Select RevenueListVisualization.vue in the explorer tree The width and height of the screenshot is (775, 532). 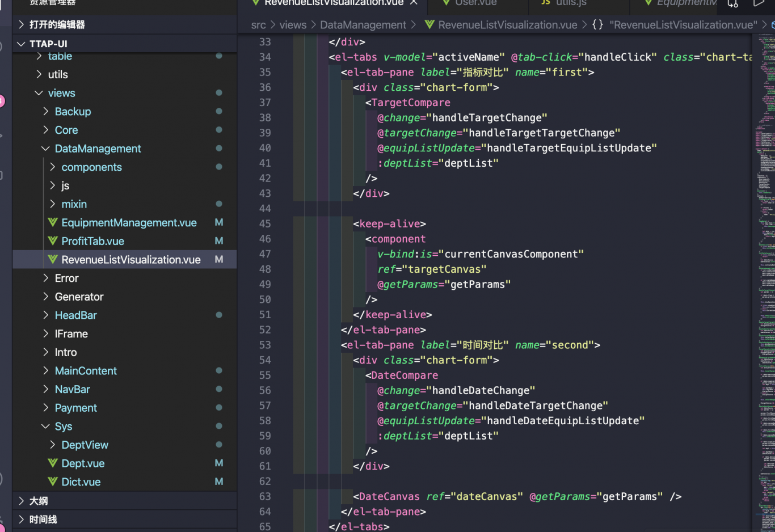(125, 259)
